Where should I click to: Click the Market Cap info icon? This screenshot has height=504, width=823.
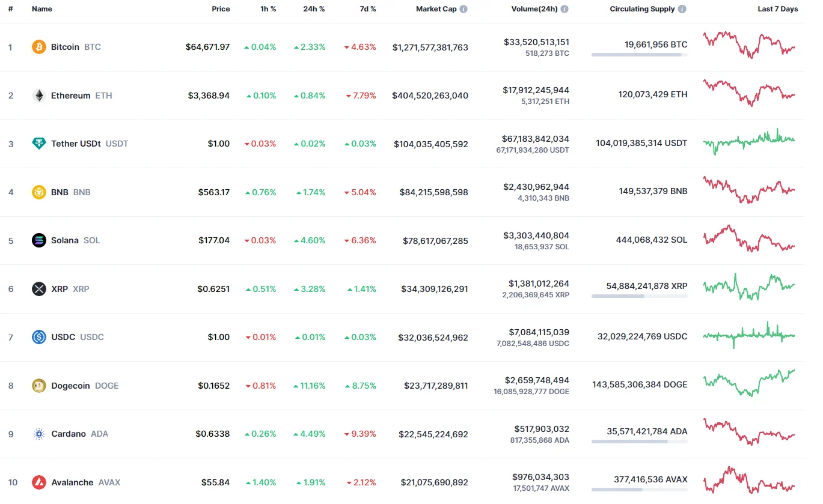[464, 10]
